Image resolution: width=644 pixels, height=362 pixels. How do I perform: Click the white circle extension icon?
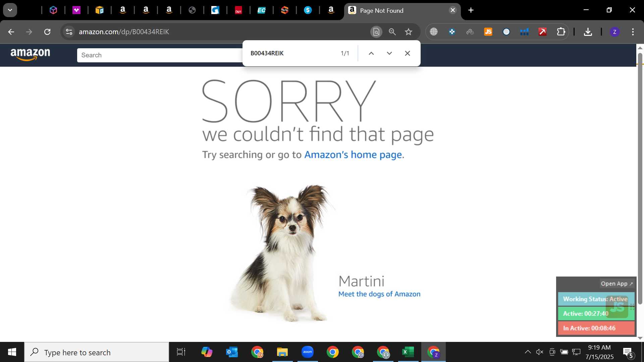pyautogui.click(x=506, y=32)
